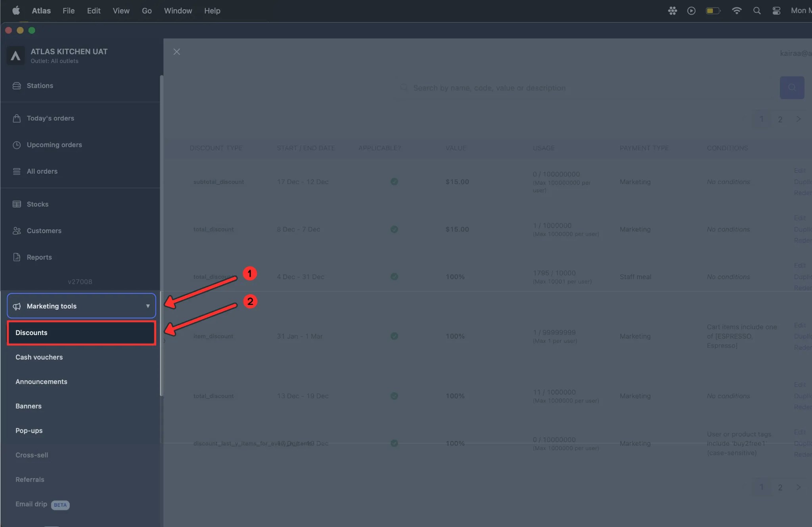Click the Stations sidebar icon
This screenshot has width=812, height=527.
[17, 86]
